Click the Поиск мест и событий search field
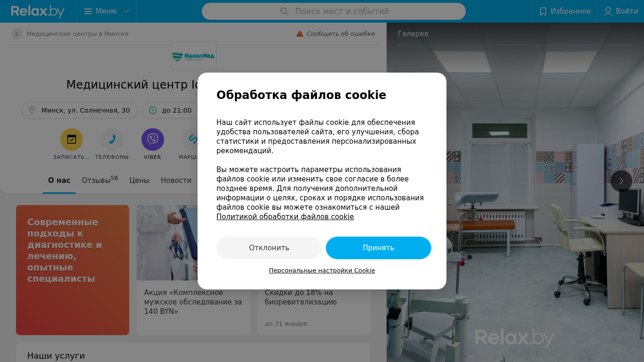Image resolution: width=644 pixels, height=362 pixels. tap(334, 11)
